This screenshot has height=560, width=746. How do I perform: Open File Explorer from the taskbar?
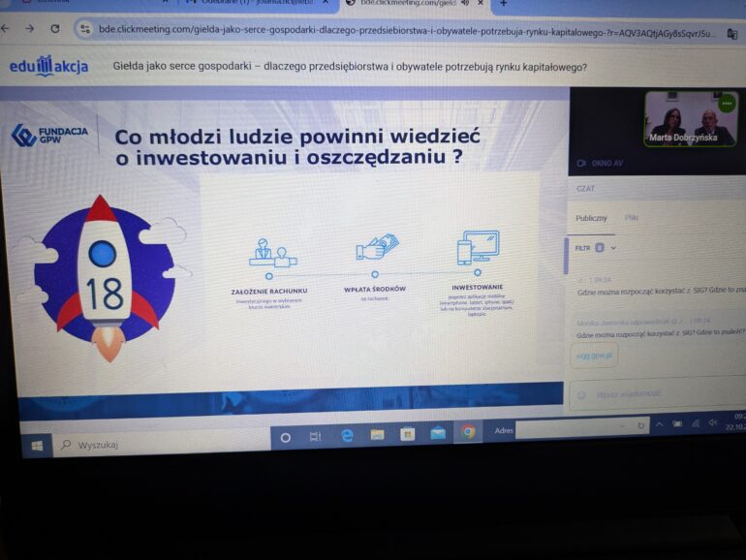[x=377, y=435]
